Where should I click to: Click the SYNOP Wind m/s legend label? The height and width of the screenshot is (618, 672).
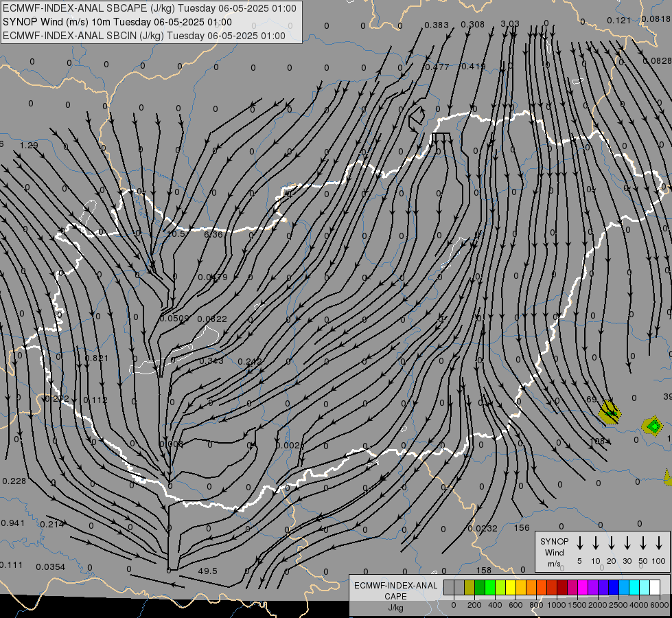[554, 552]
